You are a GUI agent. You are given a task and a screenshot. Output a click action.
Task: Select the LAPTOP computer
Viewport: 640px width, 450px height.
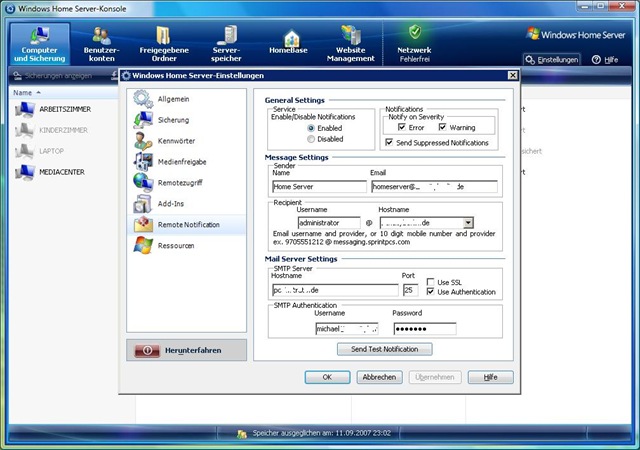point(51,151)
